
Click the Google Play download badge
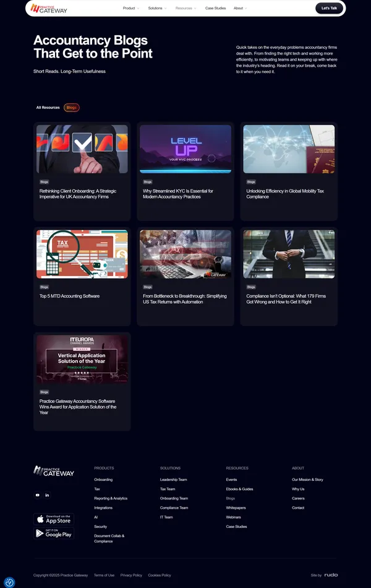(x=53, y=533)
